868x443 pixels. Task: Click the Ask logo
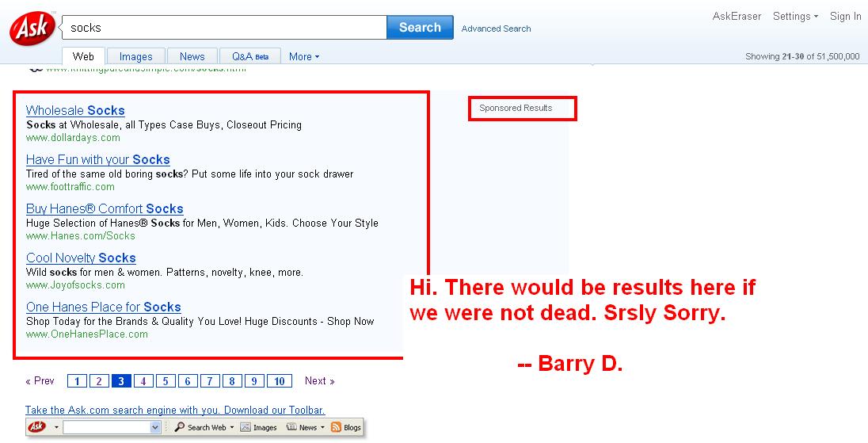(x=32, y=29)
